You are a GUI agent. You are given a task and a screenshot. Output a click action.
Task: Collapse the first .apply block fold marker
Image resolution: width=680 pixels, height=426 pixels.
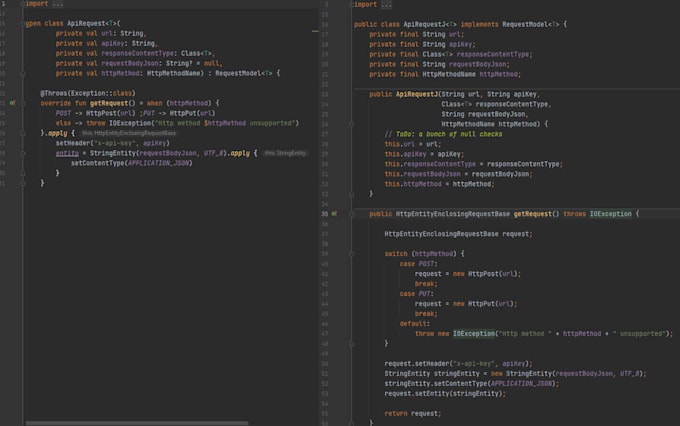[x=23, y=133]
